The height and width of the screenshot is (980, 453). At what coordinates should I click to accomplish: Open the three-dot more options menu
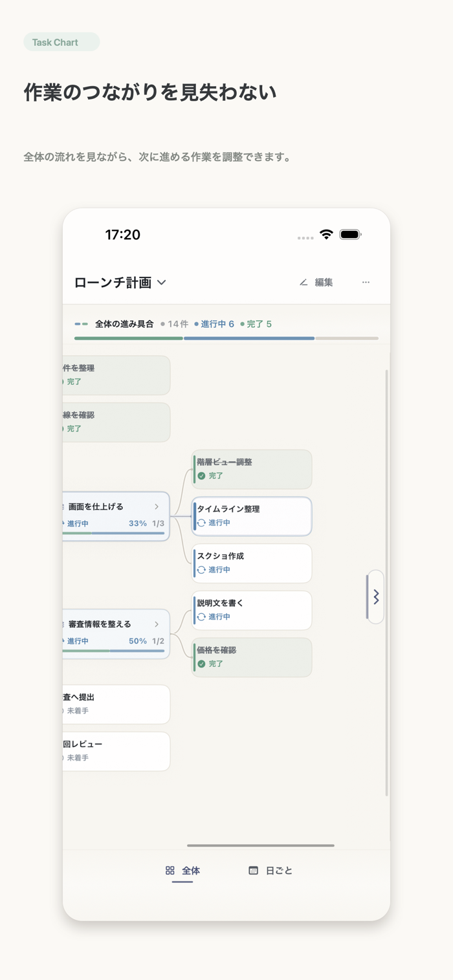tap(366, 282)
